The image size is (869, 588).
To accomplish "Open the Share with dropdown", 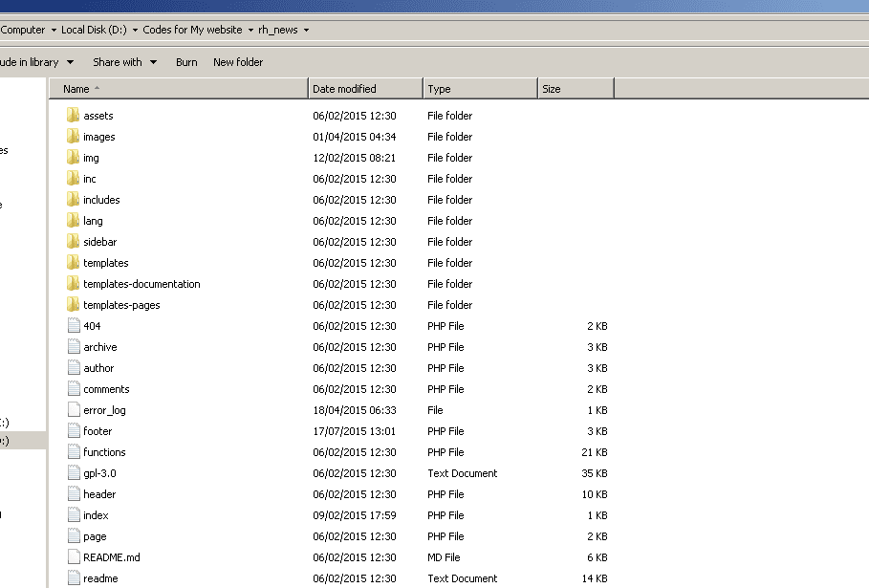I will click(x=124, y=62).
